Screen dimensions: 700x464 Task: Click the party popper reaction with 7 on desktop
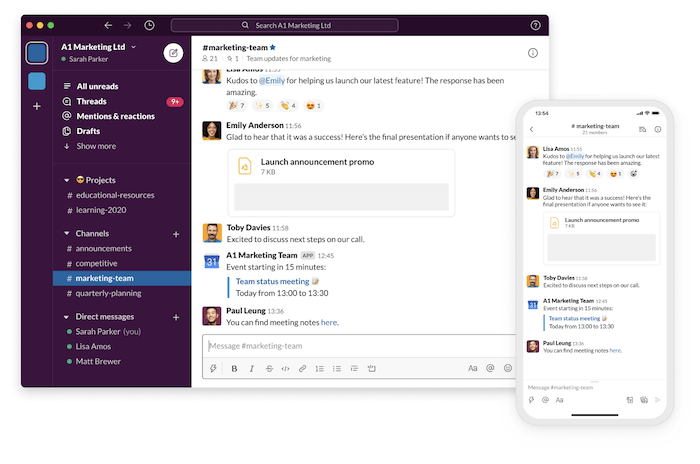point(237,106)
